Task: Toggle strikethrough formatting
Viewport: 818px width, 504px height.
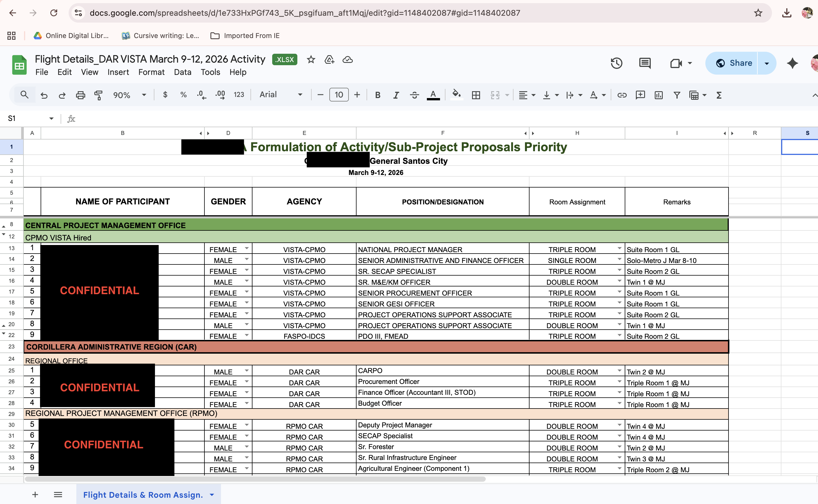Action: [x=414, y=95]
